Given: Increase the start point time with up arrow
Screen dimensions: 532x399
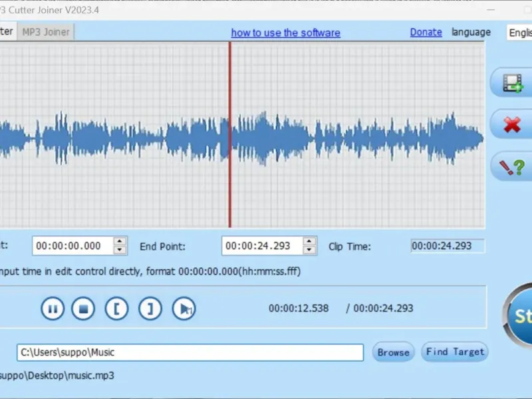Looking at the screenshot, I should tap(120, 241).
